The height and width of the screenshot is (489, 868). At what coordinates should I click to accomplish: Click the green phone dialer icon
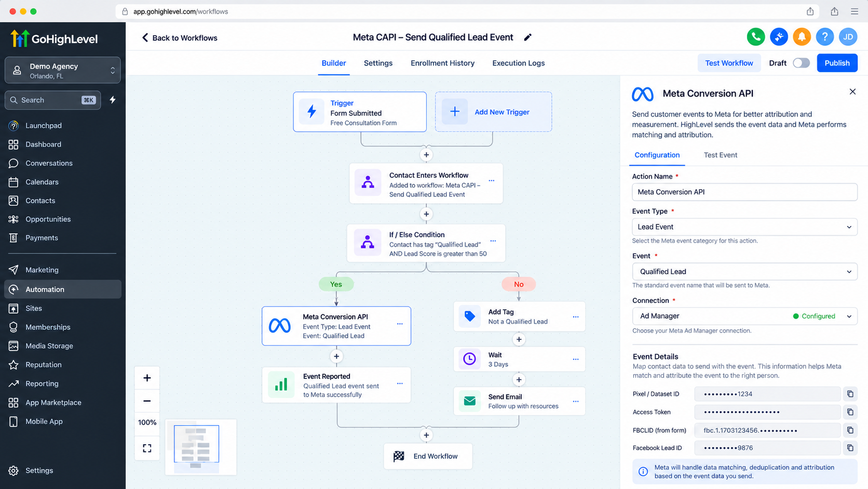(756, 37)
